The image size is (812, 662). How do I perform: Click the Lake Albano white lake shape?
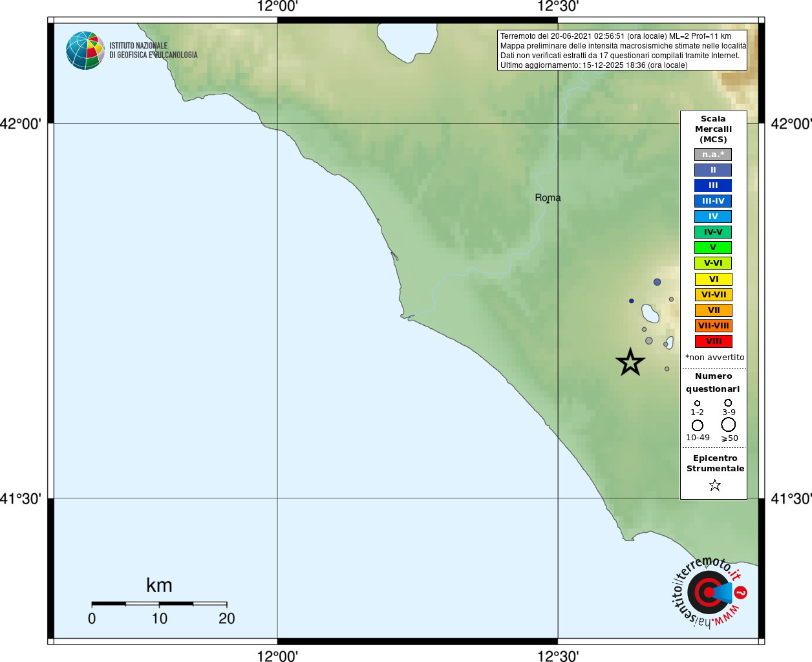(x=650, y=314)
